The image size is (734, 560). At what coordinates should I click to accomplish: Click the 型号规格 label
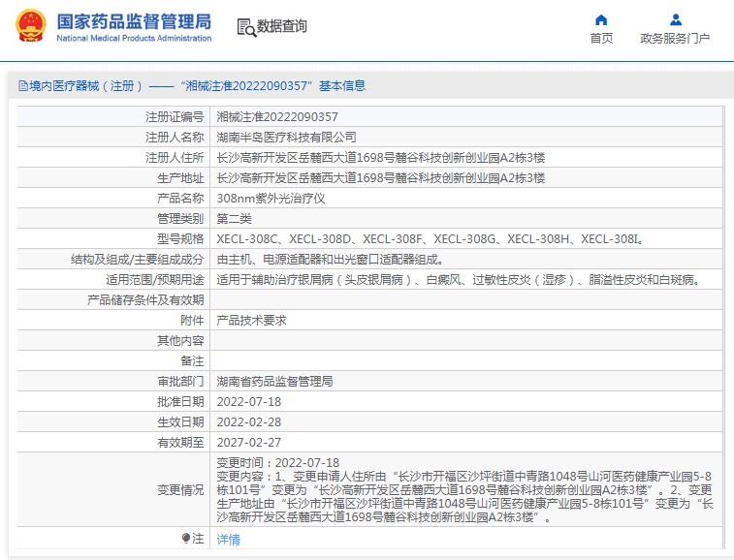pyautogui.click(x=180, y=239)
